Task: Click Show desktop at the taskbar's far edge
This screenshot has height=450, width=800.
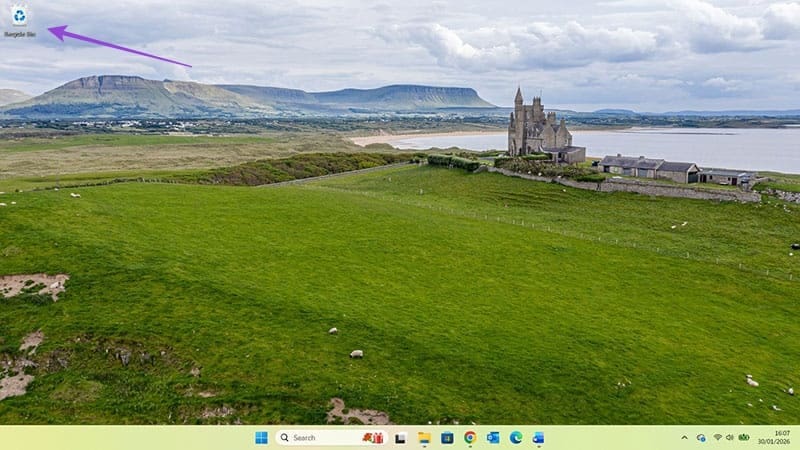Action: 797,438
